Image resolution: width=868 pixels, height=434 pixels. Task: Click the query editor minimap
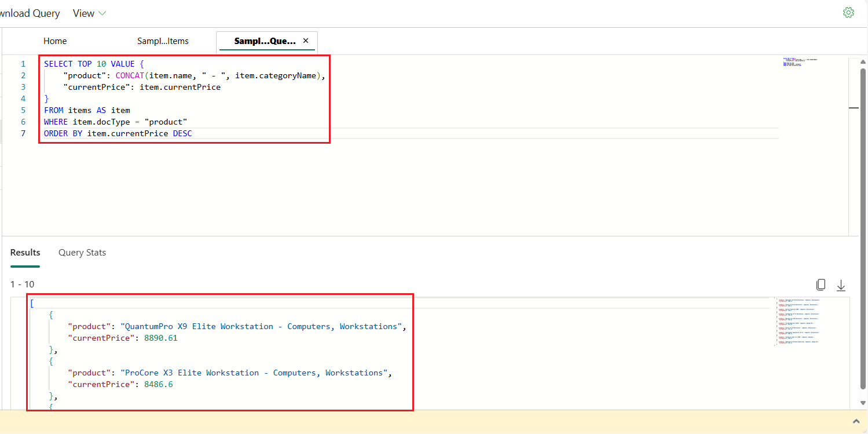coord(799,61)
